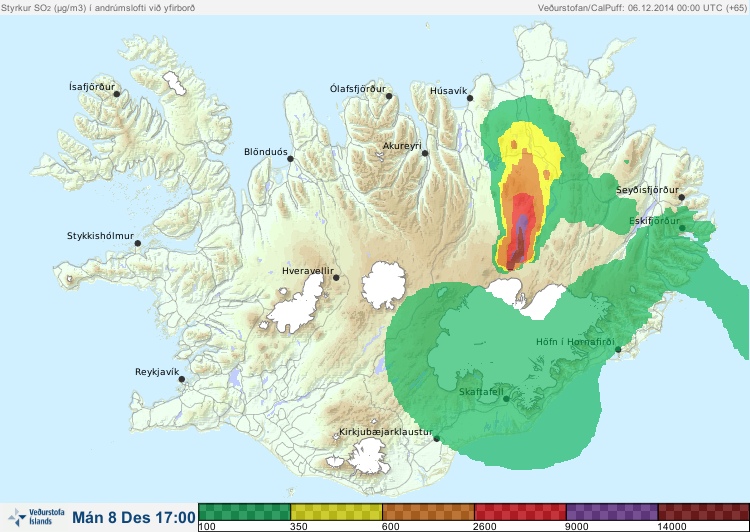Viewport: 750px width, 532px height.
Task: Click the Akureyri label text
Action: (x=402, y=146)
